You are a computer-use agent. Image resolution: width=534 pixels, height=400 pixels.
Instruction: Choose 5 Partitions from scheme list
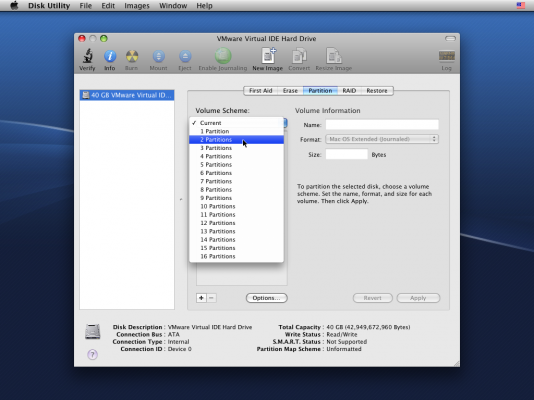(236, 164)
